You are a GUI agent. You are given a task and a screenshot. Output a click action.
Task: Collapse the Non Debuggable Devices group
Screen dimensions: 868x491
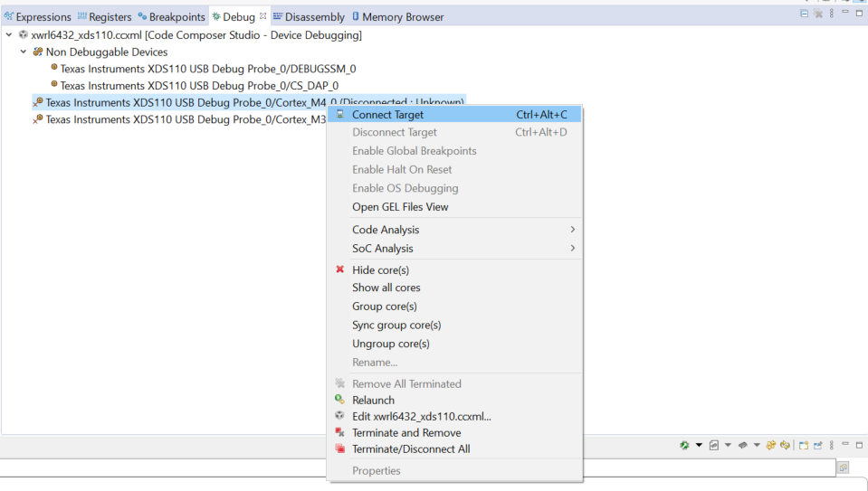24,52
